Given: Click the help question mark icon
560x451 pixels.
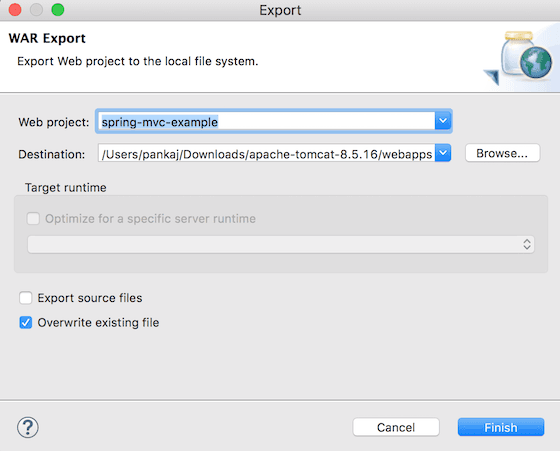Looking at the screenshot, I should coord(28,427).
